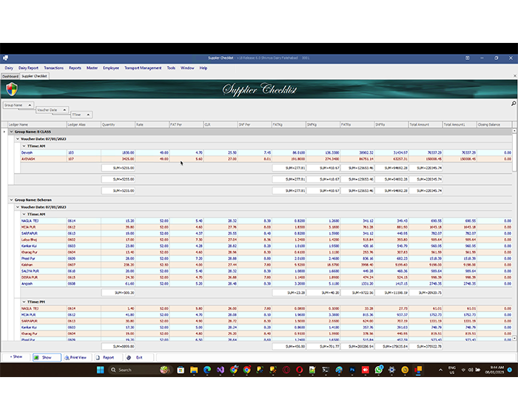Collapse the TTime: PM section
The height and width of the screenshot is (420, 518).
pos(22,302)
